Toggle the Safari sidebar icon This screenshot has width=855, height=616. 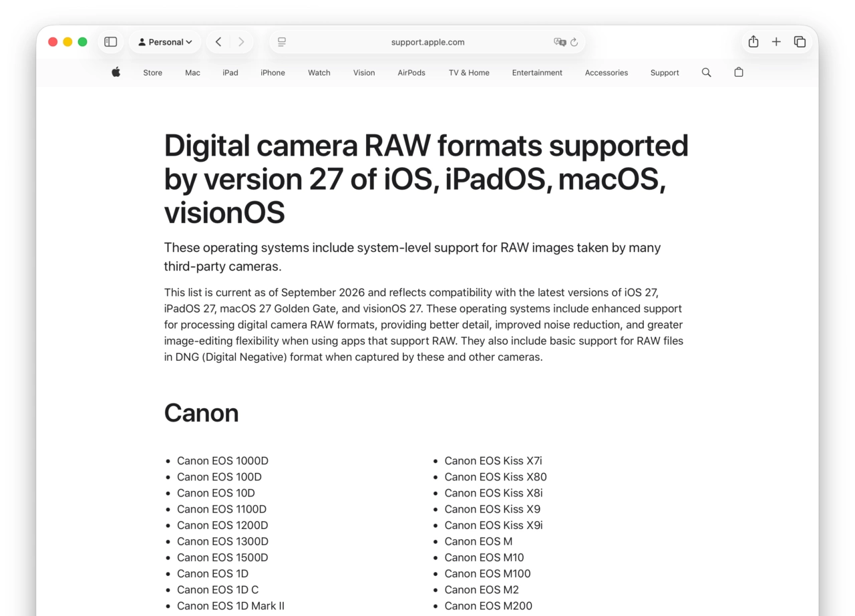[111, 42]
